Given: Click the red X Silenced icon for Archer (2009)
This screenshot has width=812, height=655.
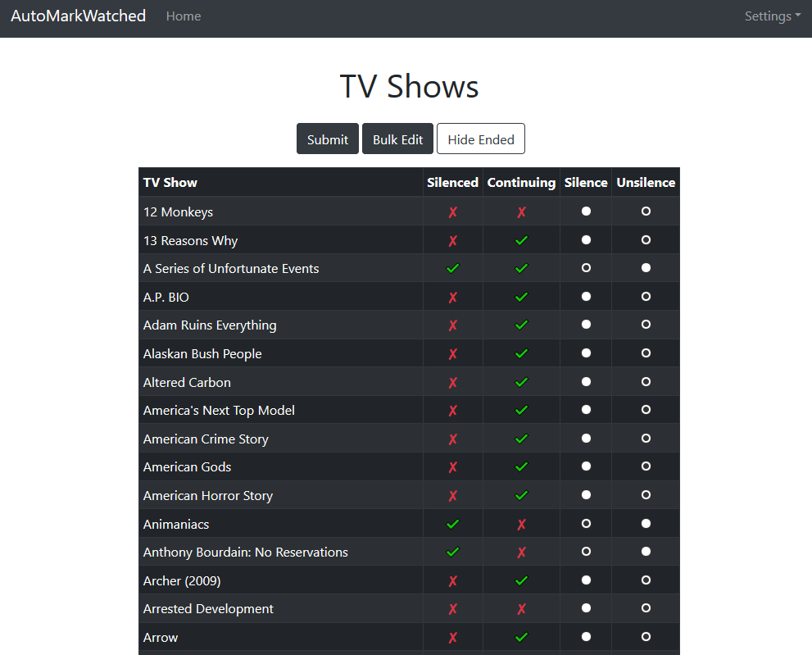Looking at the screenshot, I should [x=452, y=581].
